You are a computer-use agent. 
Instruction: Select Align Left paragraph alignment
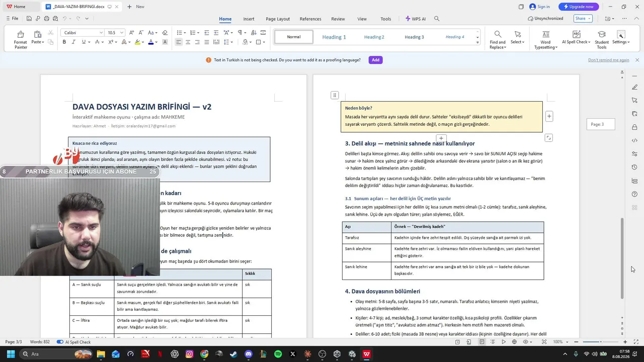[179, 42]
